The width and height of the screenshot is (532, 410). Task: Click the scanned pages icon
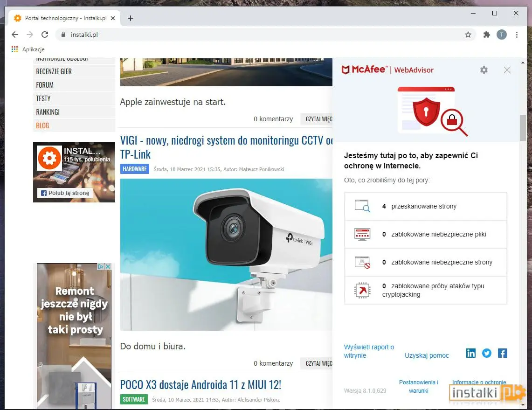click(362, 206)
